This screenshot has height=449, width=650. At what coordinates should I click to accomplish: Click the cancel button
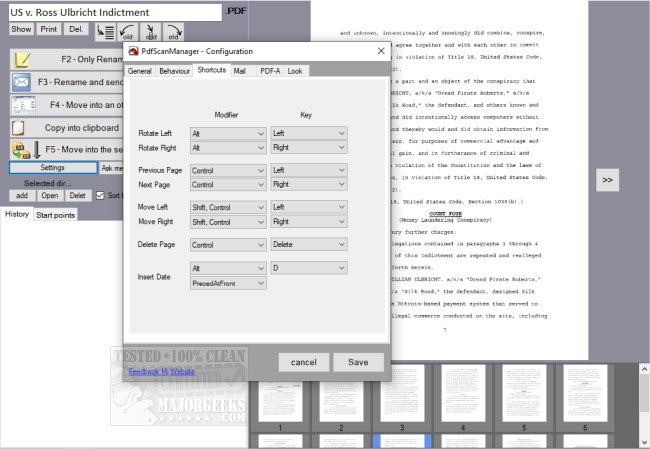click(303, 362)
